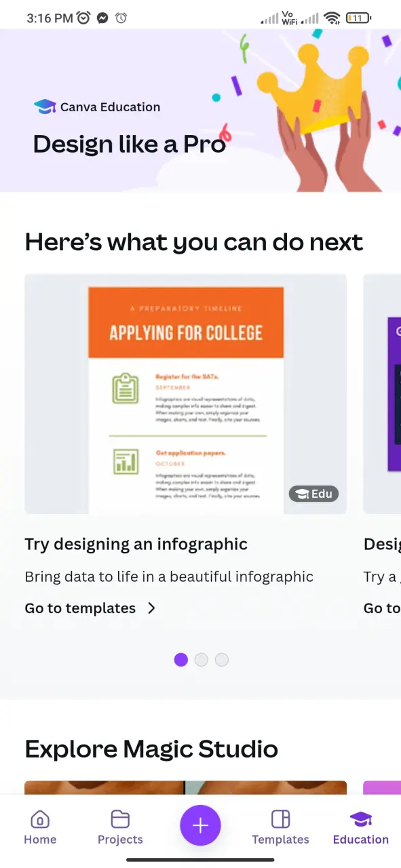Open the Home tab icon
401x868 pixels.
tap(40, 819)
